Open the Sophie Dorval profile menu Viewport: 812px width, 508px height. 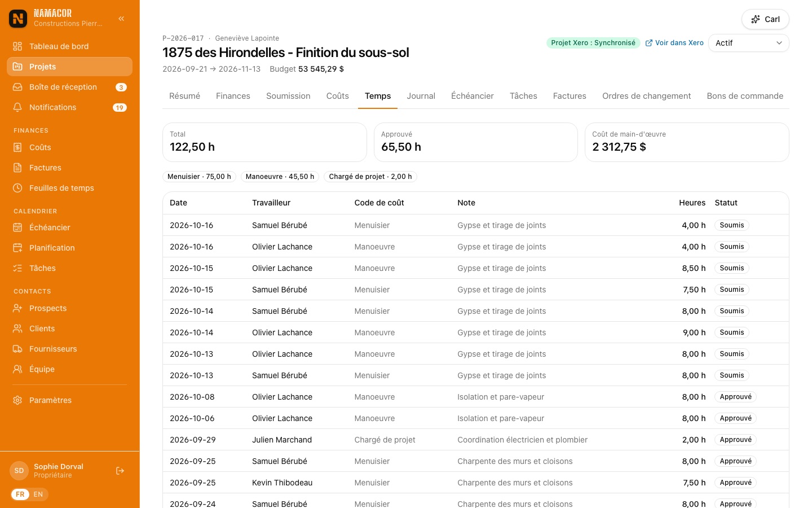59,471
